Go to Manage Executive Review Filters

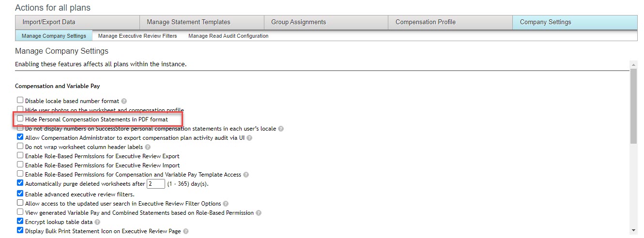pyautogui.click(x=138, y=36)
